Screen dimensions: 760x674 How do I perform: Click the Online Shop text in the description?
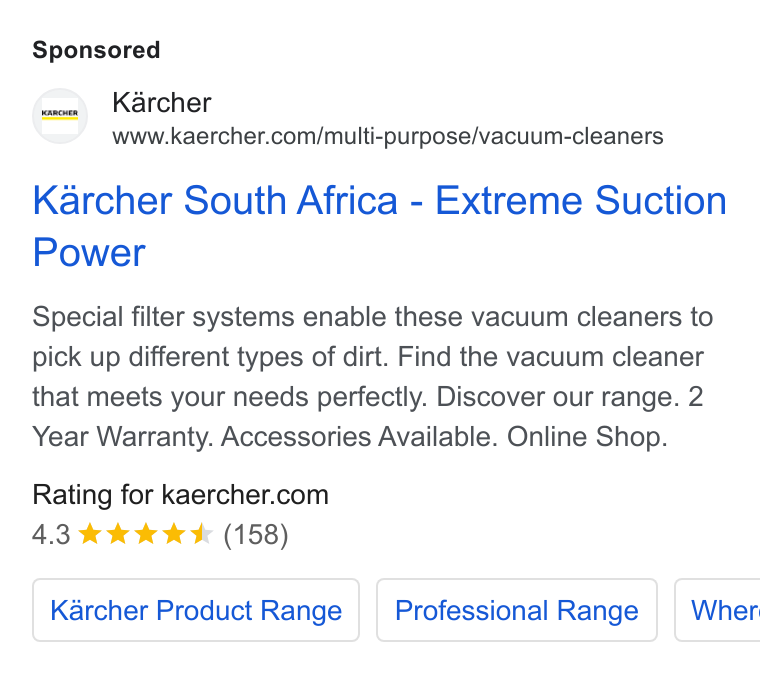coord(587,437)
